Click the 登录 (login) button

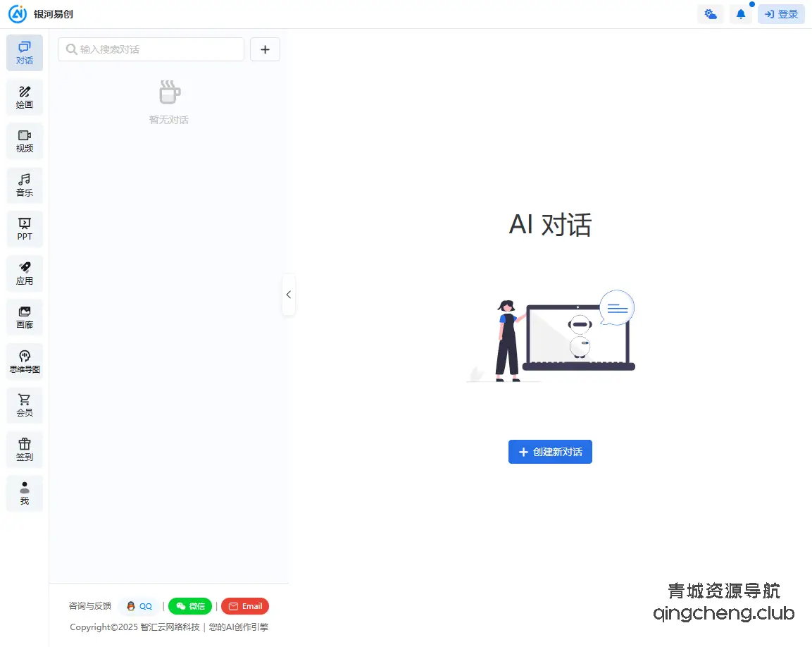(x=781, y=13)
